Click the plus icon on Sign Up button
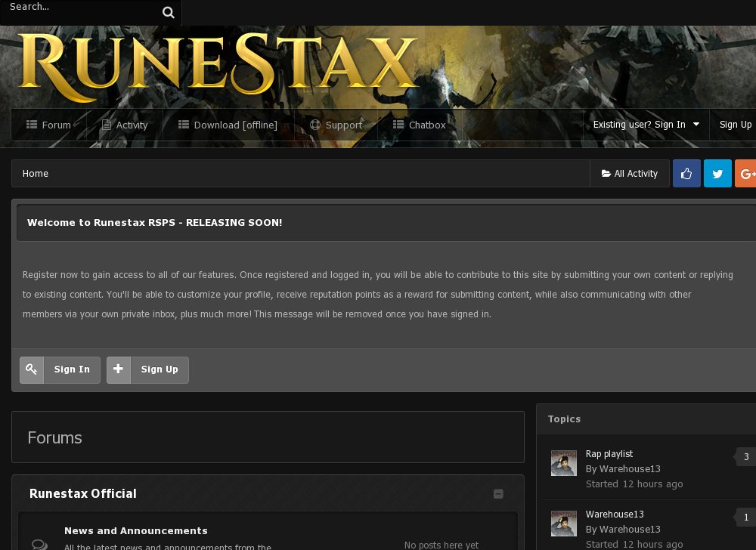 coord(119,369)
